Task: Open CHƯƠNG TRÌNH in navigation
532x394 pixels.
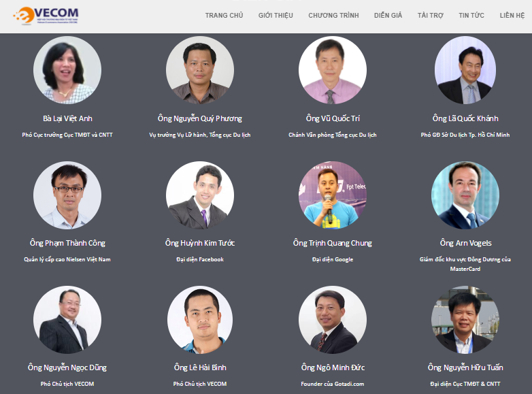Action: (333, 15)
